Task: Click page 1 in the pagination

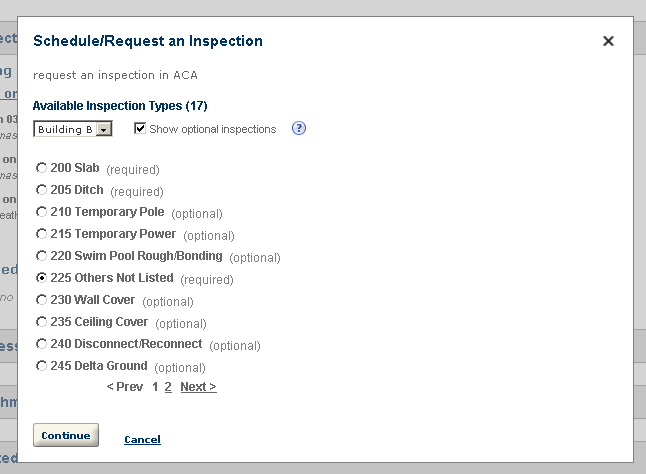Action: [x=155, y=387]
